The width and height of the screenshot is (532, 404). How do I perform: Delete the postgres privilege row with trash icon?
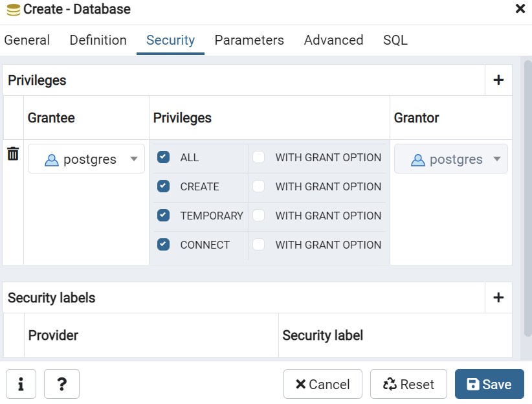coord(13,154)
